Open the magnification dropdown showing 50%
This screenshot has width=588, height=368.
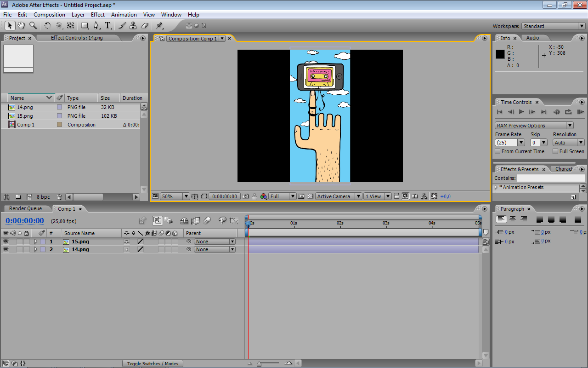coord(175,196)
